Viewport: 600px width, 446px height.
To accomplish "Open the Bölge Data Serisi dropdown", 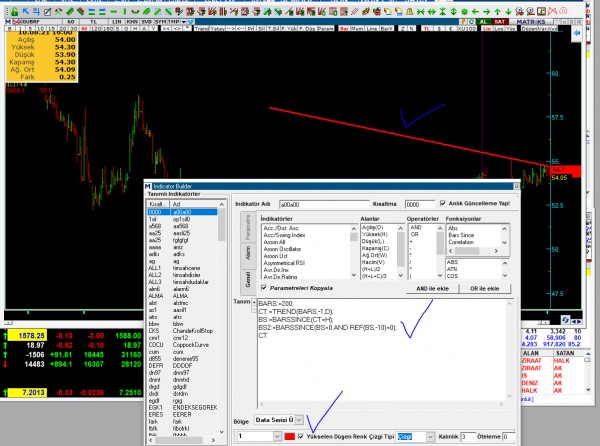I will pos(299,420).
